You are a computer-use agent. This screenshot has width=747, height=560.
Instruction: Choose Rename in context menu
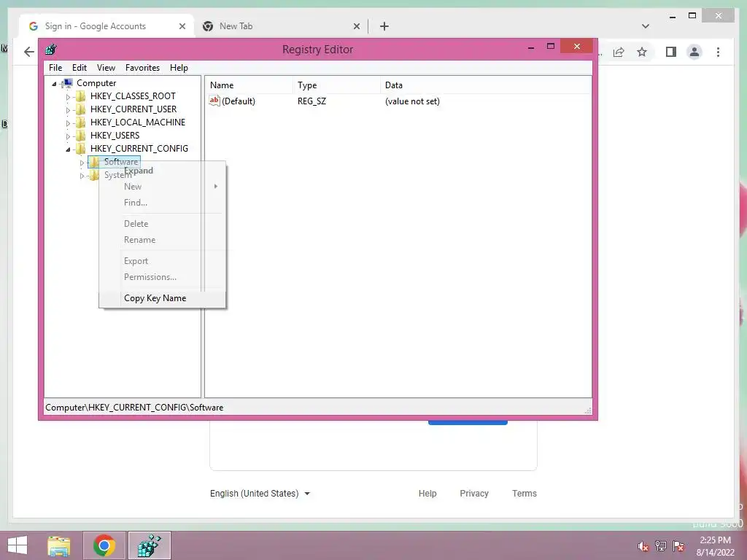pos(162,240)
